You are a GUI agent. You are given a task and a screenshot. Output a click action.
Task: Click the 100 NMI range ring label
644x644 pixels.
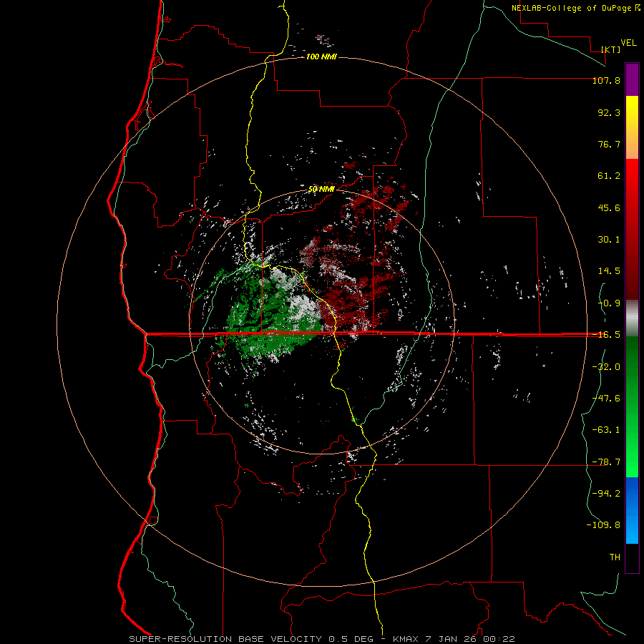(321, 57)
